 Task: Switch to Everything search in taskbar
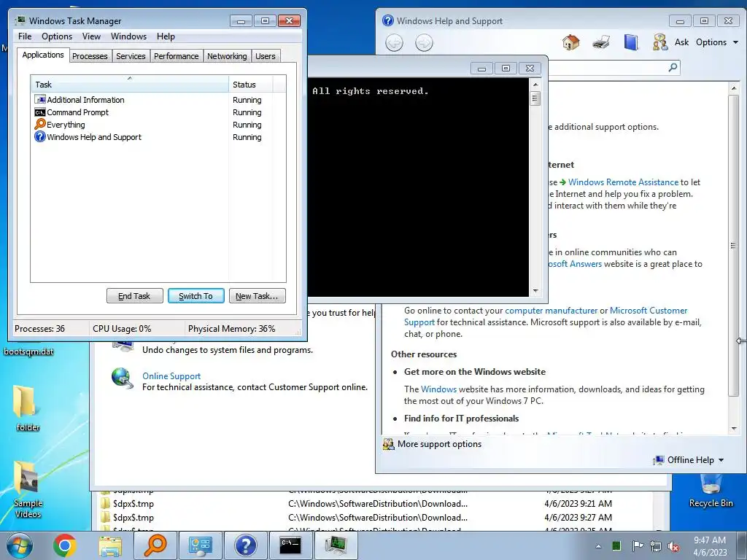(155, 545)
